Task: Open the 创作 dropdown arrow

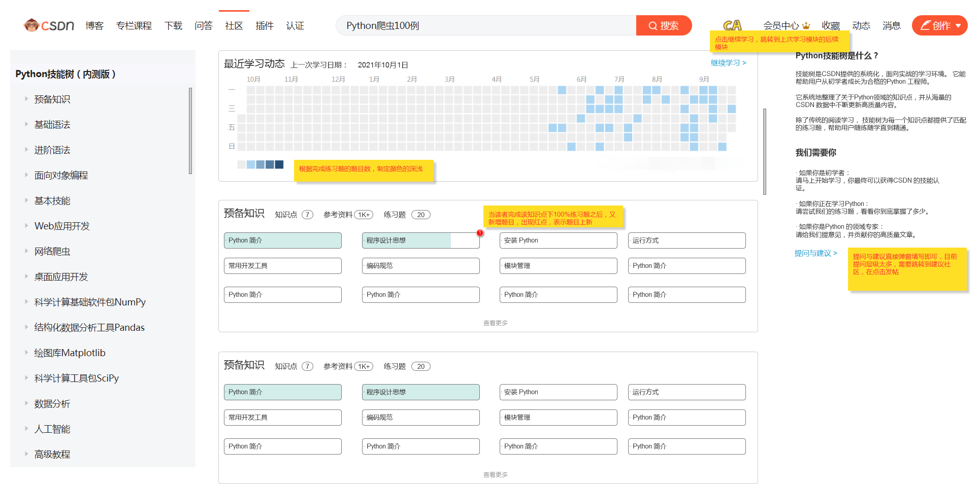Action: click(x=958, y=26)
